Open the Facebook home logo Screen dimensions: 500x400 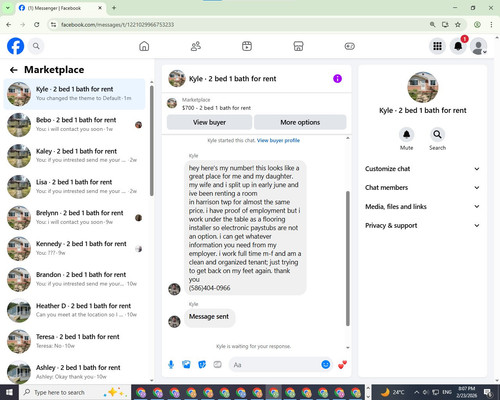click(x=15, y=46)
